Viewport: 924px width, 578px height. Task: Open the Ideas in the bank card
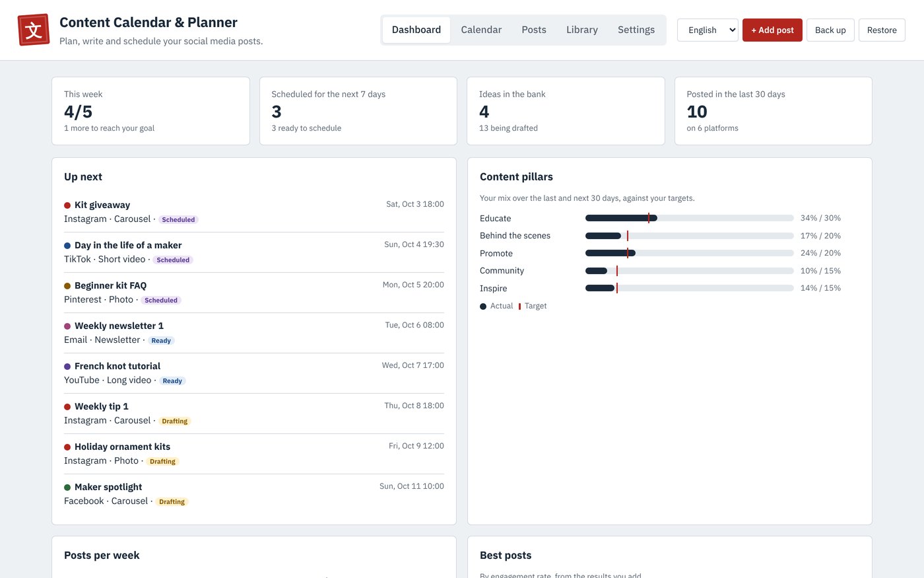[x=566, y=111]
